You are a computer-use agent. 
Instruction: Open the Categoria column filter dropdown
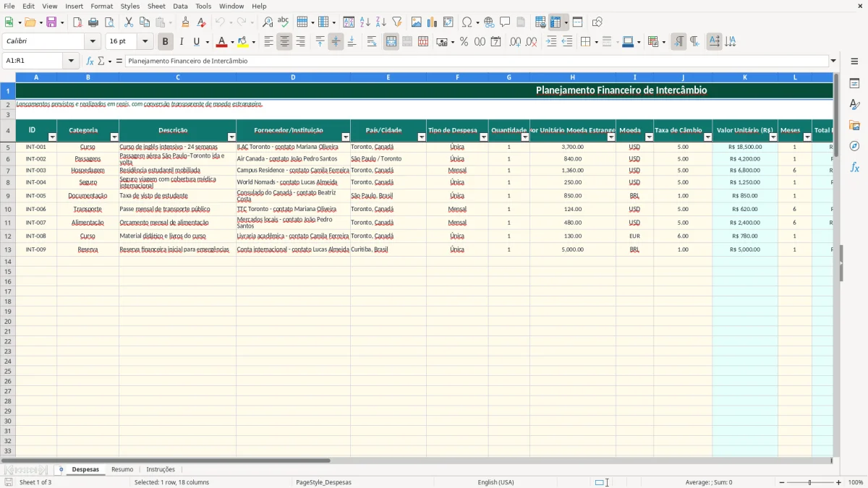[114, 137]
